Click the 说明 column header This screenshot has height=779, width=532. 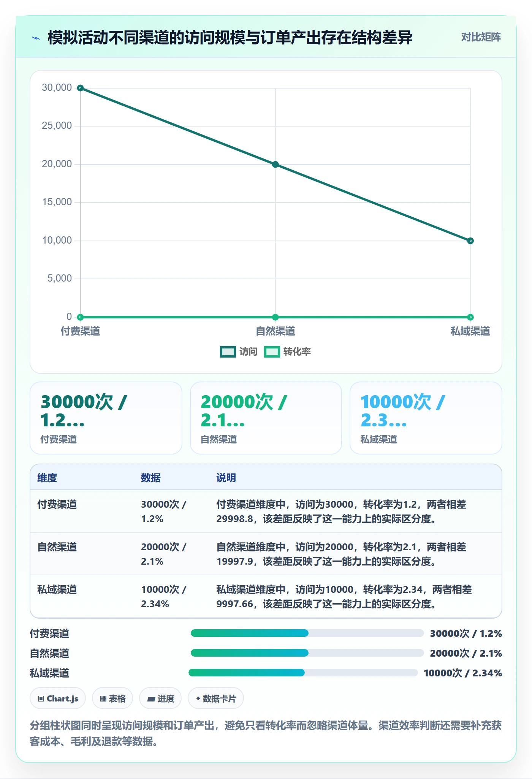[x=226, y=478]
